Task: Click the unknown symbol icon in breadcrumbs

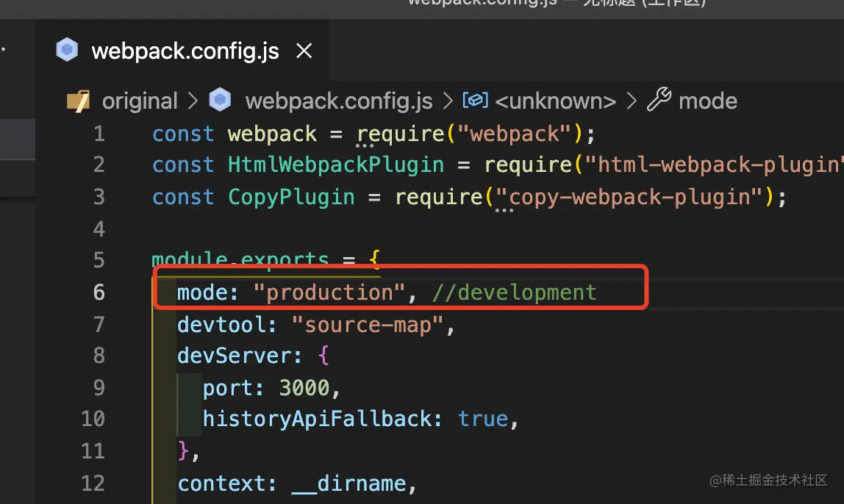Action: pyautogui.click(x=475, y=101)
